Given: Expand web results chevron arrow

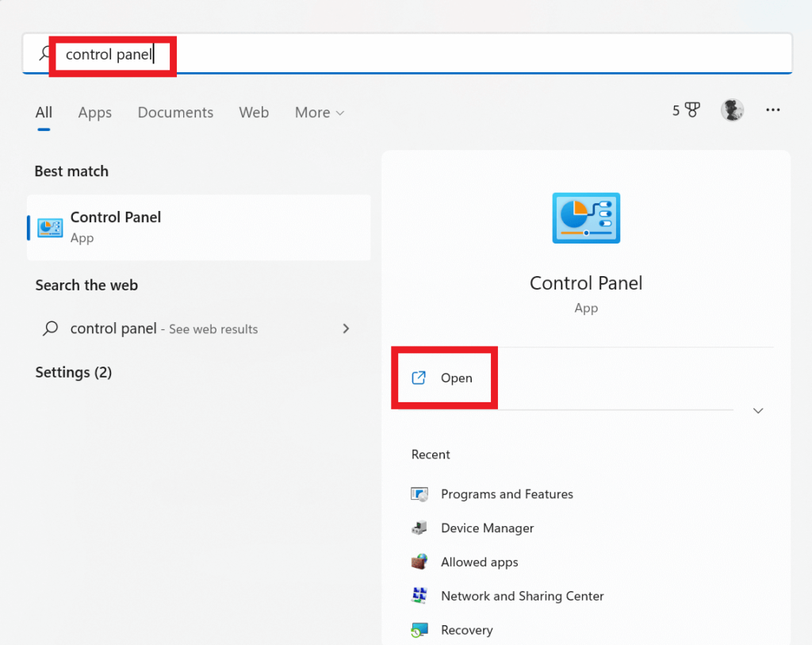Looking at the screenshot, I should point(346,328).
